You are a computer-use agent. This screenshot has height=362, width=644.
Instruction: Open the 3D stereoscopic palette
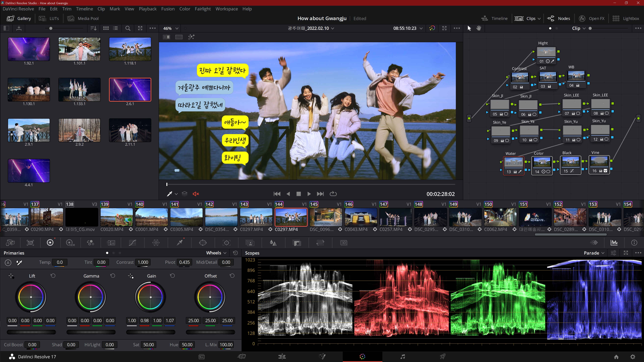(344, 243)
